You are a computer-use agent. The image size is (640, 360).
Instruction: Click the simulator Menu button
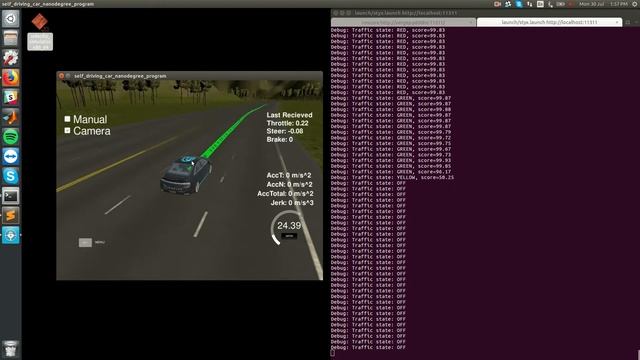click(85, 242)
